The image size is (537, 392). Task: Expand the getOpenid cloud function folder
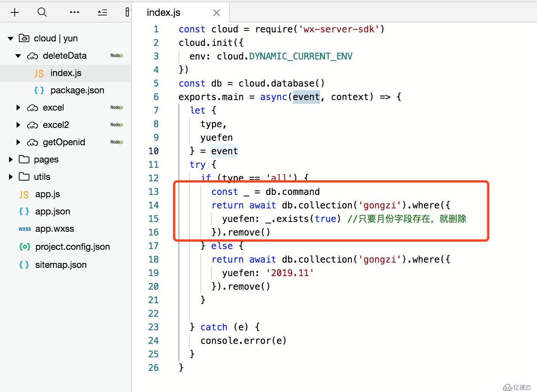tap(18, 142)
